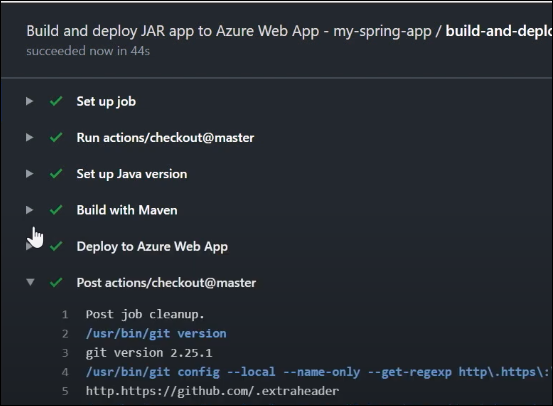
Task: Collapse the Post actions/checkout@master step
Action: coord(30,282)
